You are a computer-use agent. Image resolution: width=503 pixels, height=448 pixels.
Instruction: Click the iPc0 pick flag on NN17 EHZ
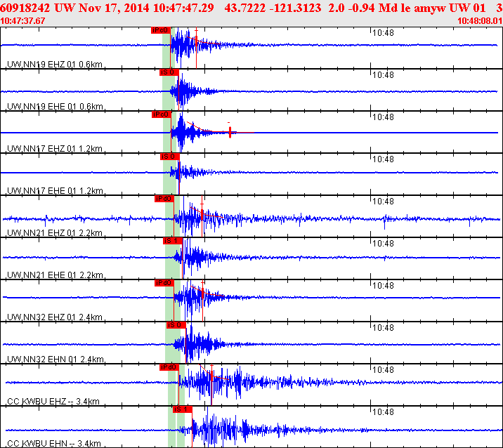coord(162,114)
